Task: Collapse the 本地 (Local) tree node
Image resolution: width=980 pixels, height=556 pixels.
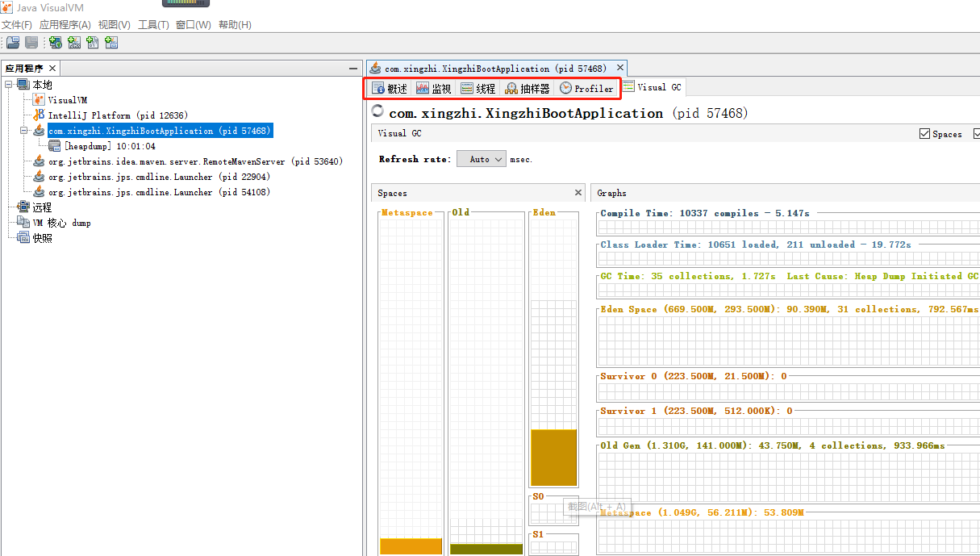Action: 9,85
